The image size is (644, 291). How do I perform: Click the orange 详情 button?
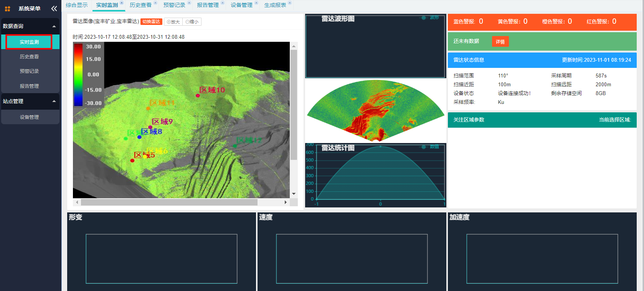click(x=500, y=41)
